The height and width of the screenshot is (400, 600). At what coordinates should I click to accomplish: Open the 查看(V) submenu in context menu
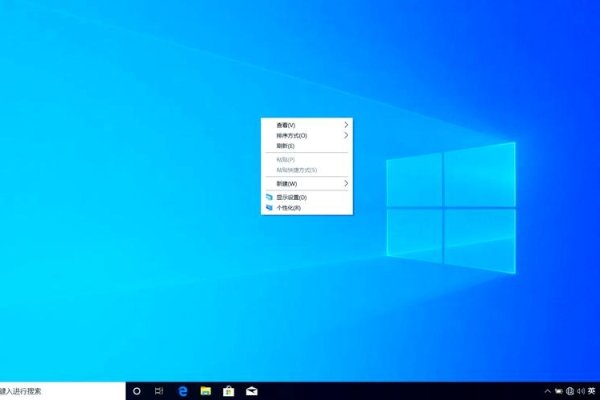[307, 125]
